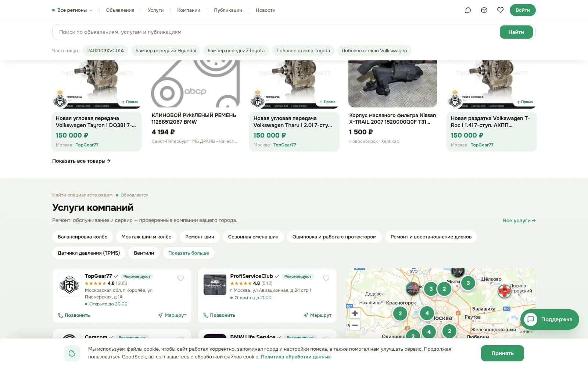Image resolution: width=588 pixels, height=368 pixels.
Task: Click the red cross marker on map
Action: pos(505,291)
